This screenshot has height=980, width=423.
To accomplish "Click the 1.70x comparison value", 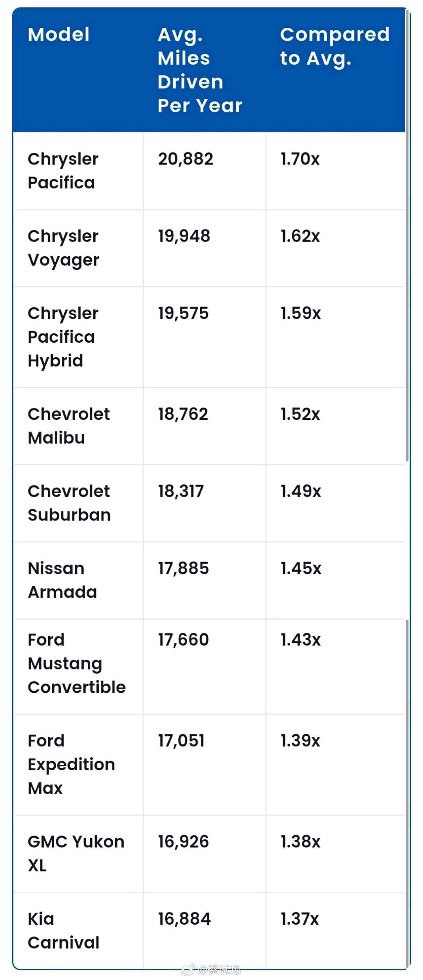I will tap(300, 159).
